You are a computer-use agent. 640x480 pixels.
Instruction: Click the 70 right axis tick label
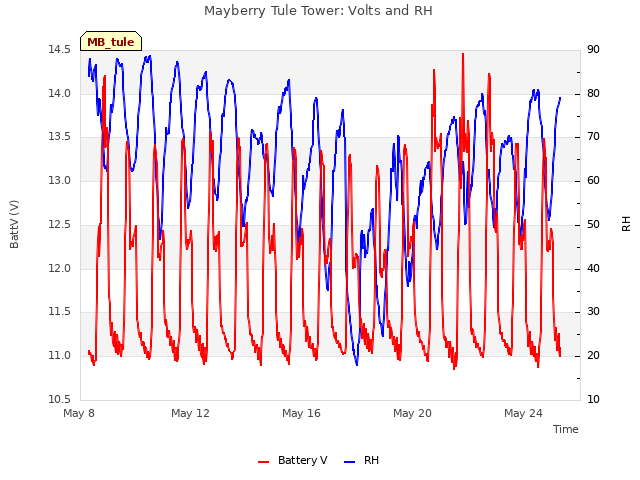pos(593,137)
